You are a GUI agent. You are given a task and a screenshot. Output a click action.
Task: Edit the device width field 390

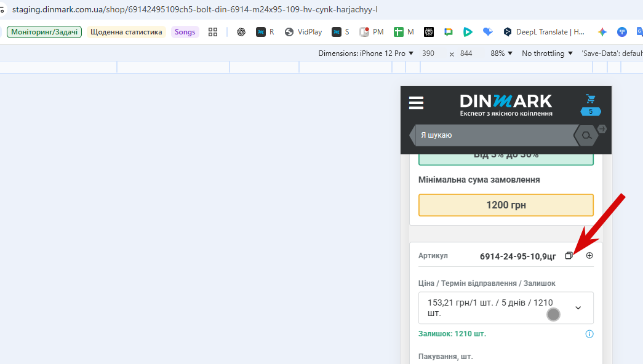[x=428, y=53]
